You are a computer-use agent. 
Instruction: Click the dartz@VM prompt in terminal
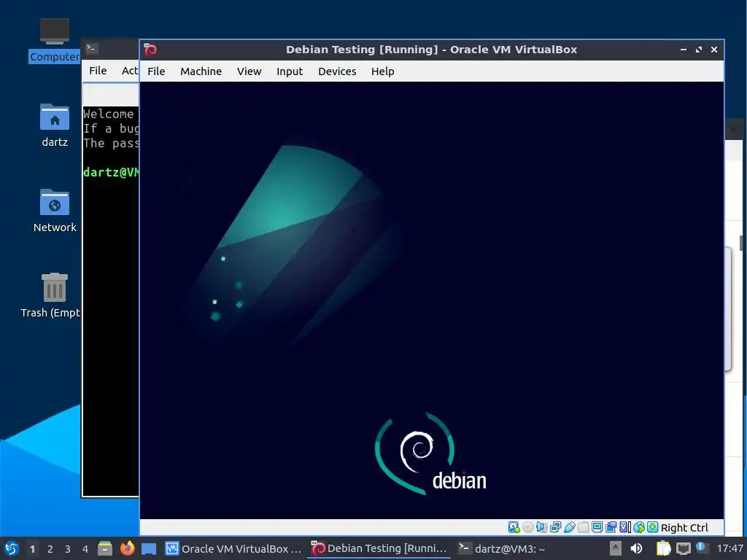pyautogui.click(x=111, y=172)
